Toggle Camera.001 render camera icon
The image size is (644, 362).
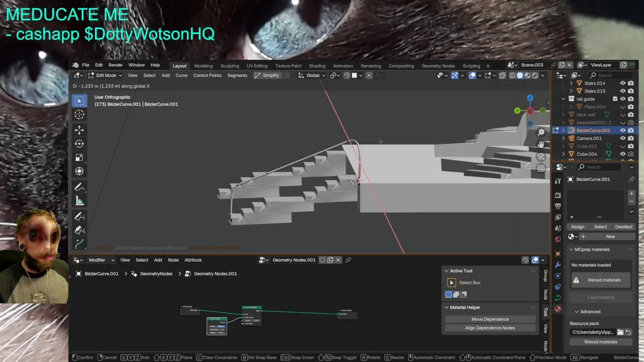tap(631, 138)
